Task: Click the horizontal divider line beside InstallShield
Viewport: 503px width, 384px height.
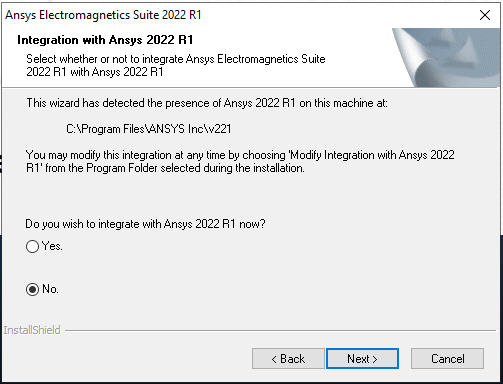Action: pyautogui.click(x=280, y=331)
